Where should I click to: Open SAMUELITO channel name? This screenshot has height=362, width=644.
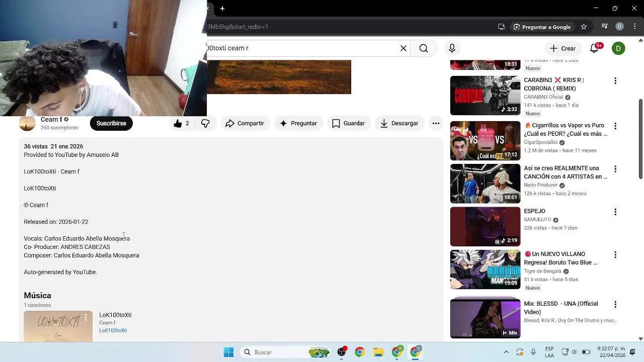tap(537, 220)
